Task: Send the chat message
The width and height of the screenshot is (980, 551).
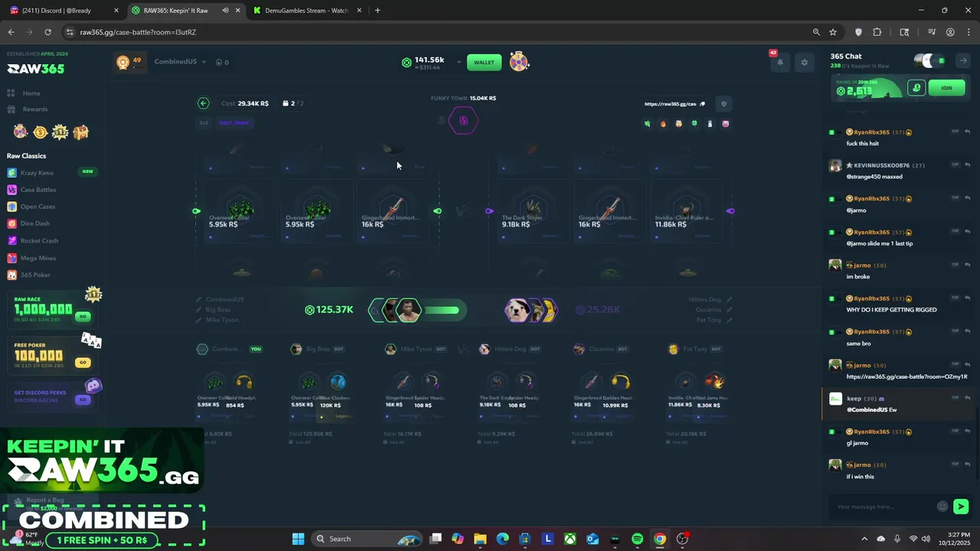Action: tap(961, 507)
